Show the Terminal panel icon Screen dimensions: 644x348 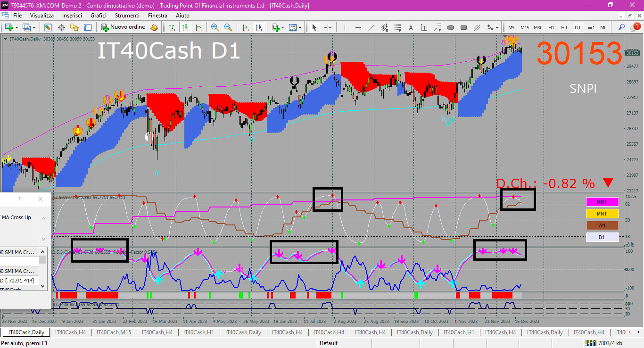coord(88,27)
